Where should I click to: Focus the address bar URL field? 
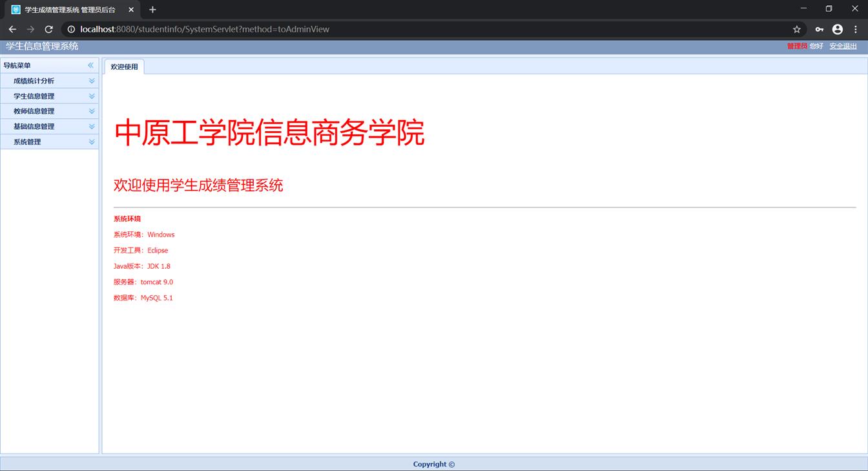pos(433,29)
